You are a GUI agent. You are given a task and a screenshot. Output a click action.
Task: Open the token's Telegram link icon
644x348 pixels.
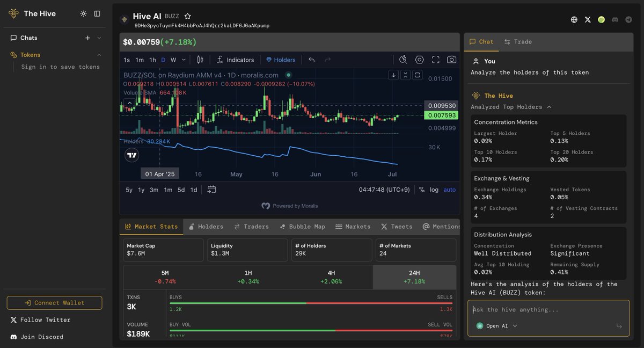tap(629, 19)
